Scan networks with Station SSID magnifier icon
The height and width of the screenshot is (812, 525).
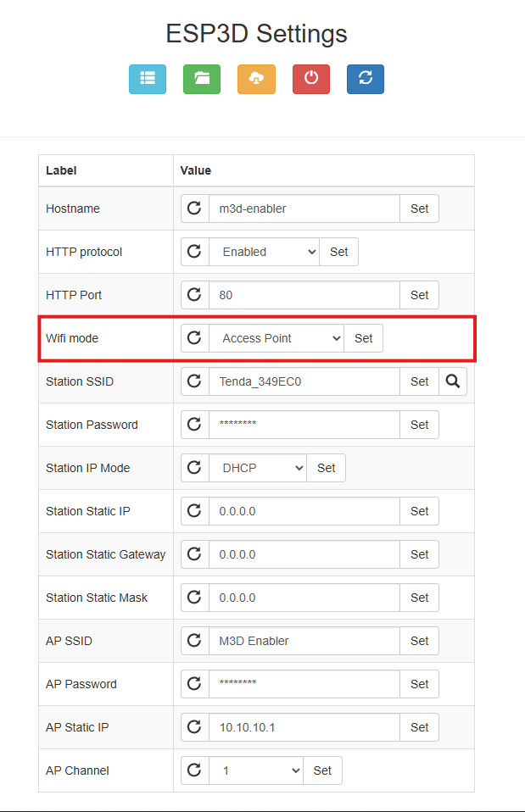453,381
